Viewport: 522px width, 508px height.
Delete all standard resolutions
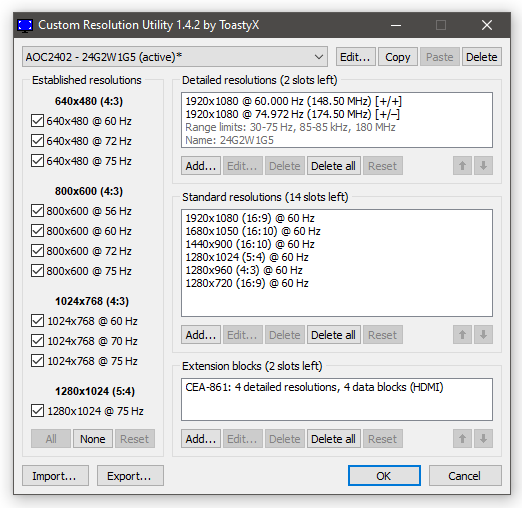click(333, 335)
